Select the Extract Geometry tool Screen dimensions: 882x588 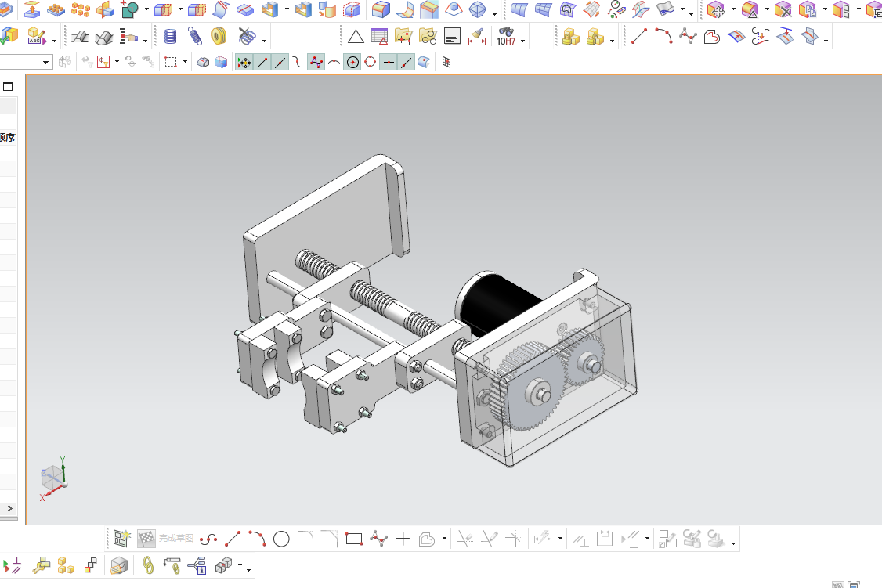pos(31,9)
